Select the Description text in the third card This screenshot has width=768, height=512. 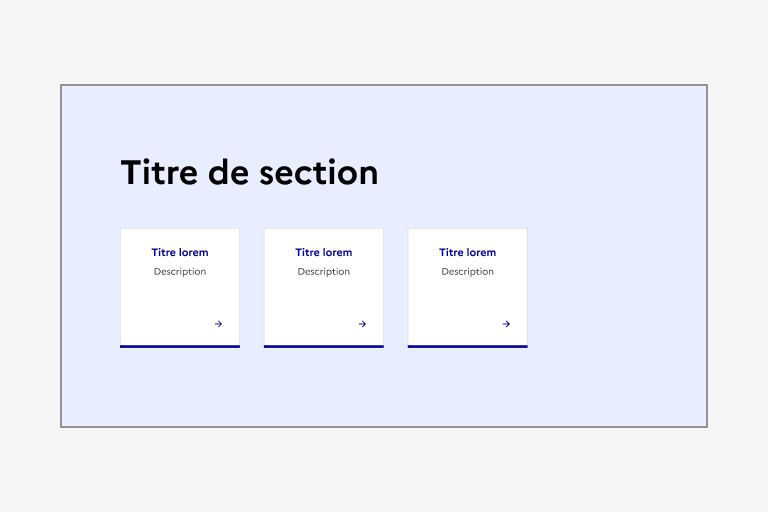pos(468,272)
